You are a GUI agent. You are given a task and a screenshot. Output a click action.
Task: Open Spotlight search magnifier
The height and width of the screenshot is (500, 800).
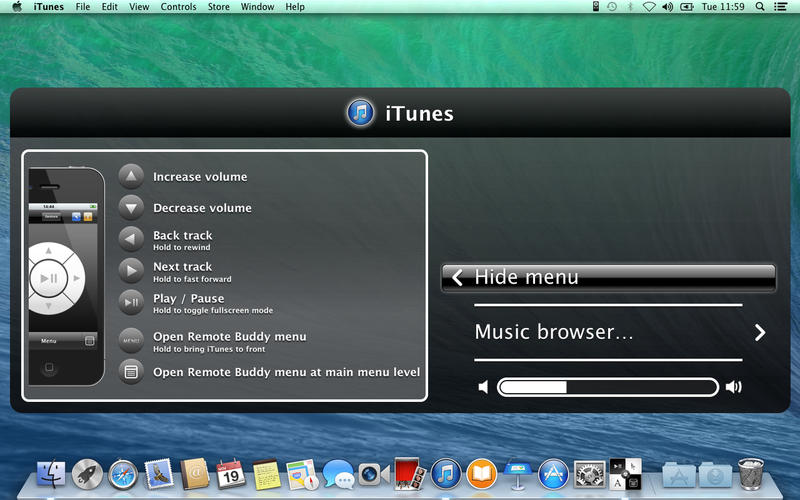coord(760,7)
